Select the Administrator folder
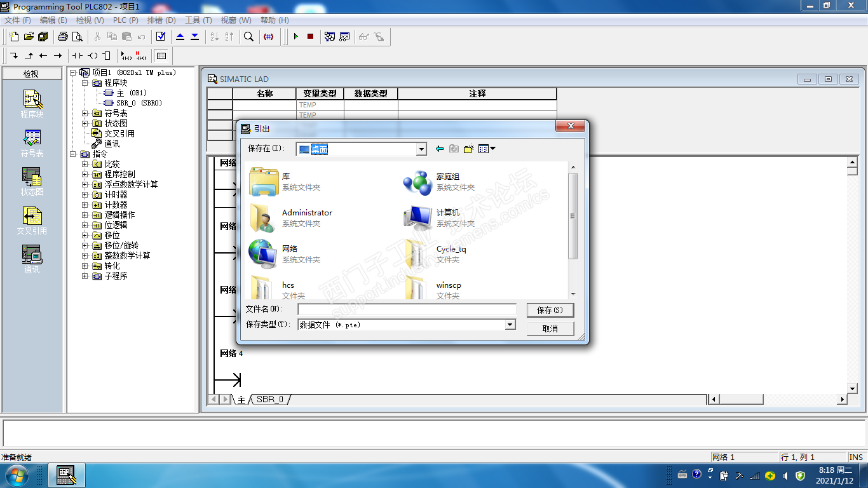Screen dimensions: 868x488 291,218
